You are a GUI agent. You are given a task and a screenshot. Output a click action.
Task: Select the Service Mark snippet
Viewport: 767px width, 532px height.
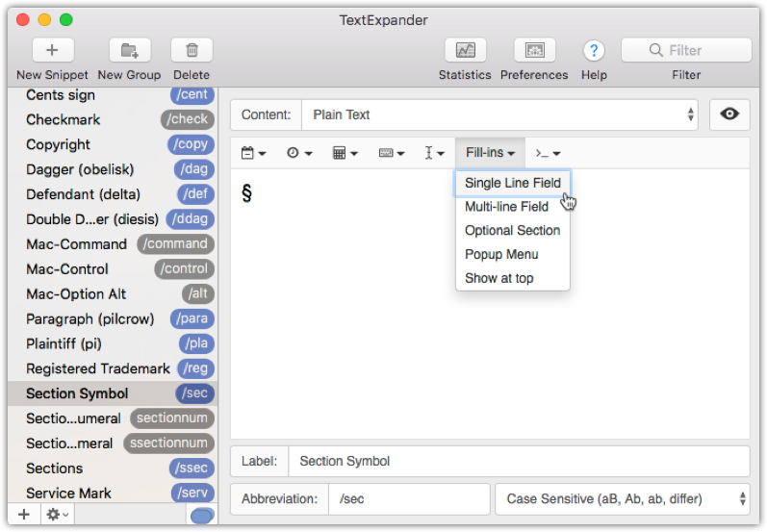[x=113, y=493]
